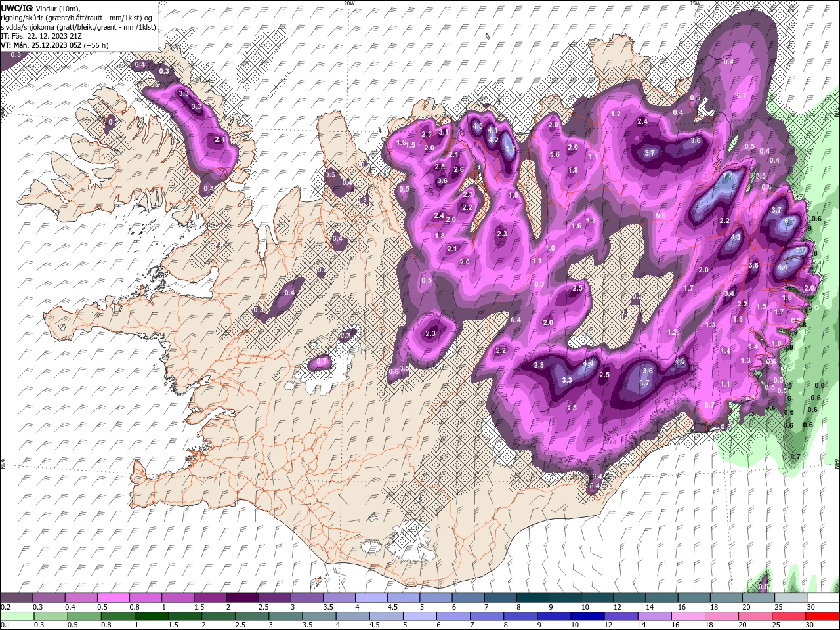Screen dimensions: 840x630
Task: Click the upper legend swatch labeled 3.5
Action: tap(339, 598)
